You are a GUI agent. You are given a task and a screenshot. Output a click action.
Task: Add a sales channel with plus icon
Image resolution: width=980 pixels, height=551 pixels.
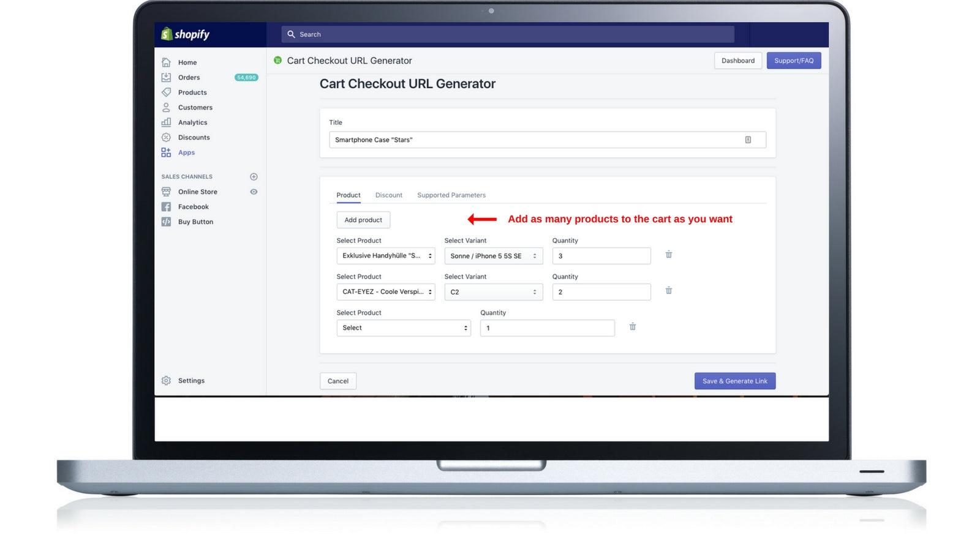[254, 177]
